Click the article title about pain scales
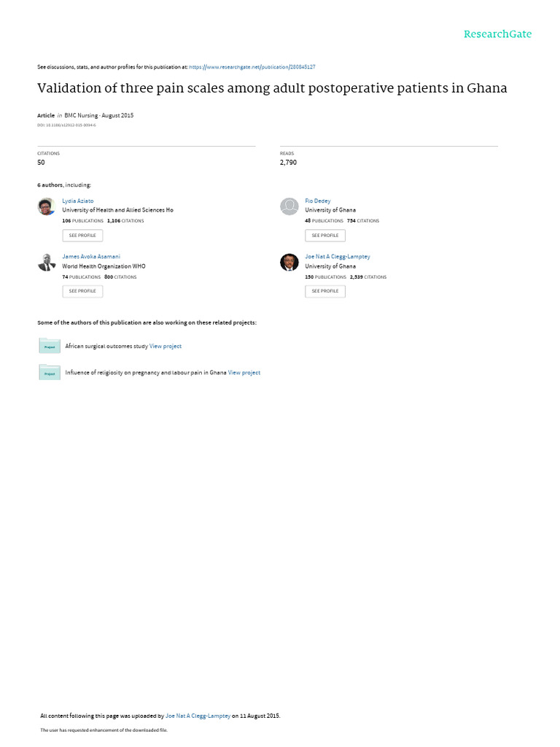The image size is (560, 747). (x=272, y=88)
